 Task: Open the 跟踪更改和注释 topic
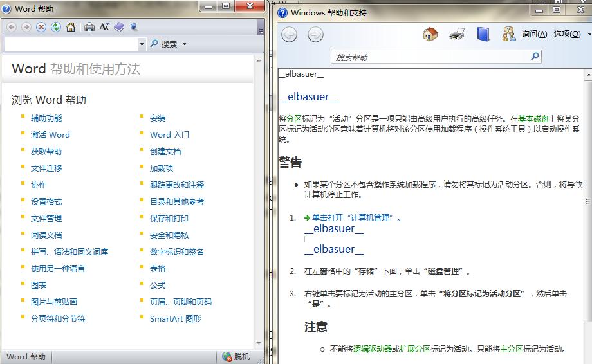(x=177, y=185)
